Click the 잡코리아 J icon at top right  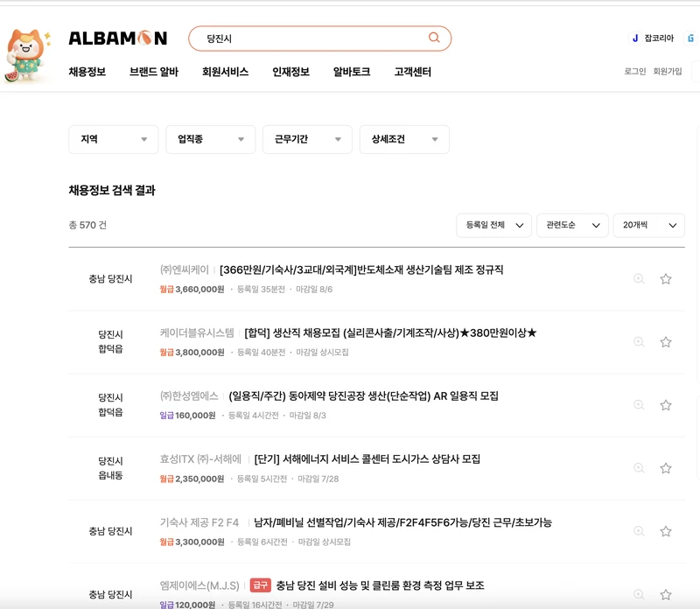point(634,38)
